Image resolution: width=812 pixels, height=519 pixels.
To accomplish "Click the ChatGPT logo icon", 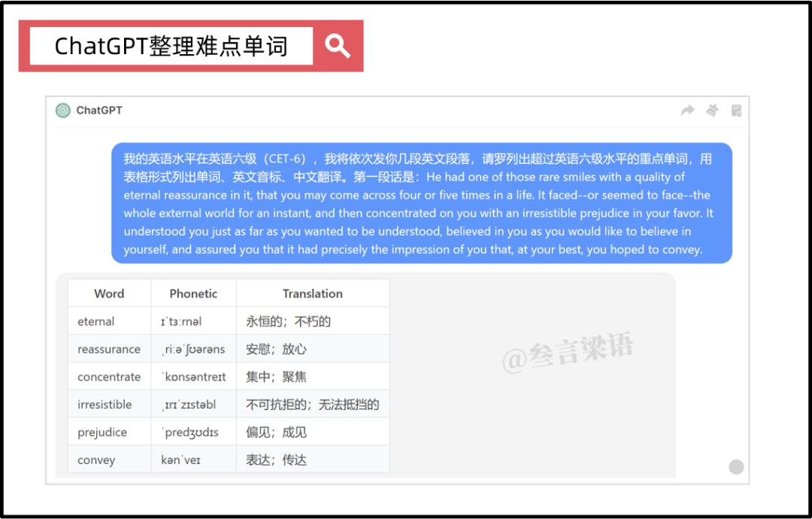I will click(63, 111).
